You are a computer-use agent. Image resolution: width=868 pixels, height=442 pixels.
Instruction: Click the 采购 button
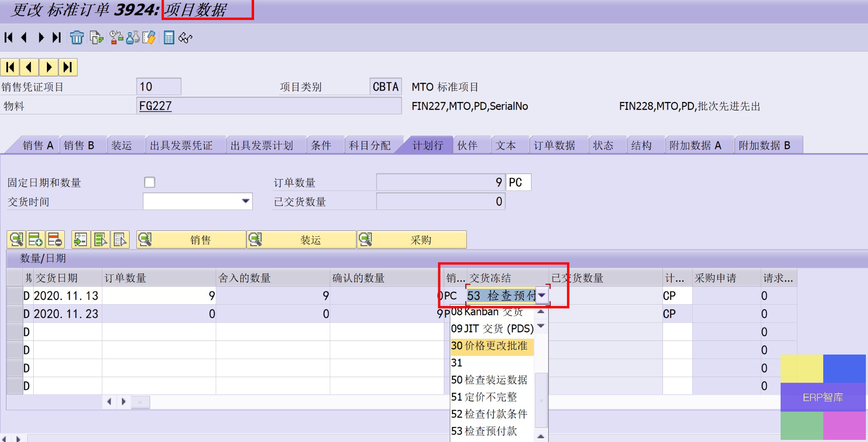point(412,240)
